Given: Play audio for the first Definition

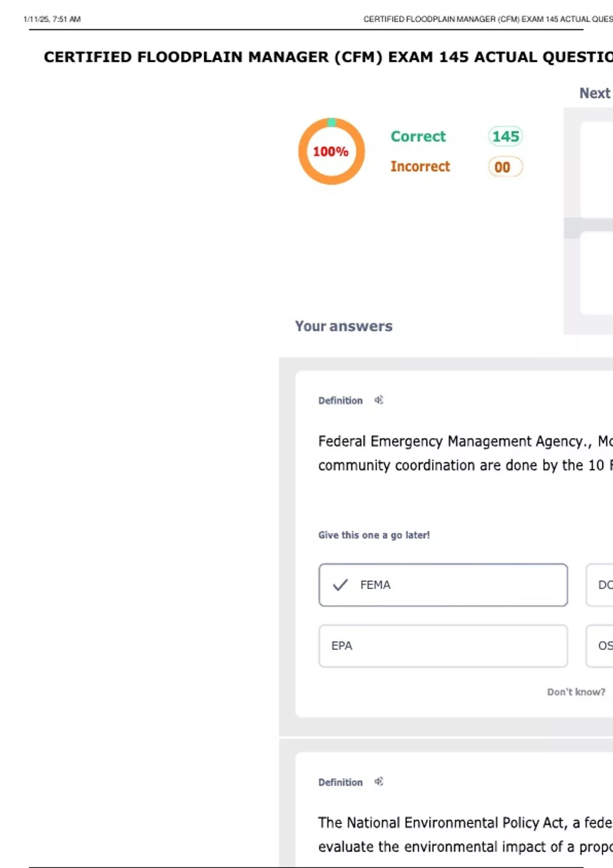Looking at the screenshot, I should [x=379, y=400].
